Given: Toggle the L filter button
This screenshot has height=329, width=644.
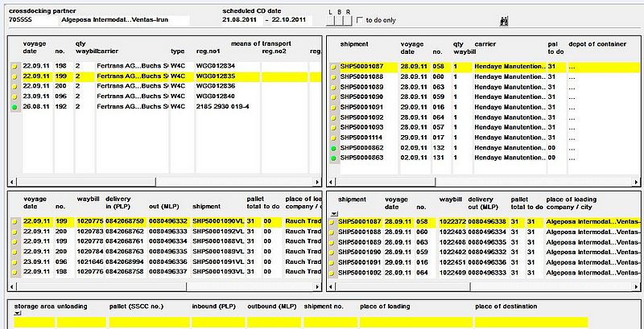Looking at the screenshot, I should [x=331, y=20].
